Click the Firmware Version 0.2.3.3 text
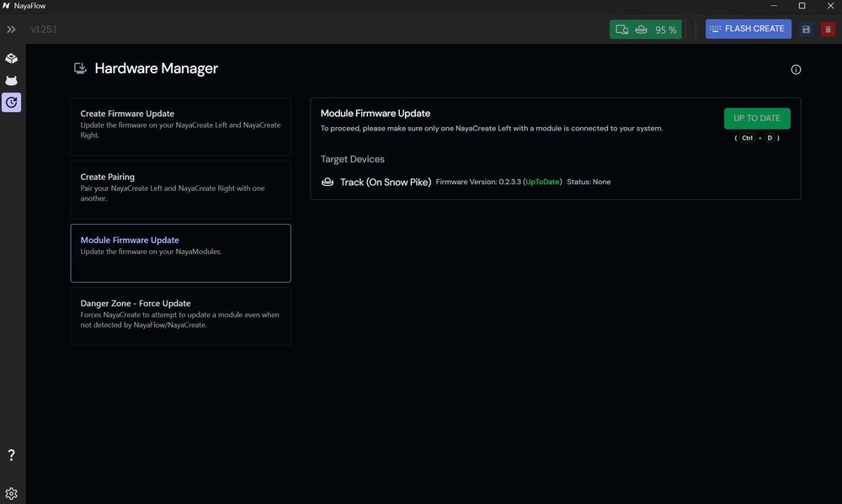 point(498,182)
